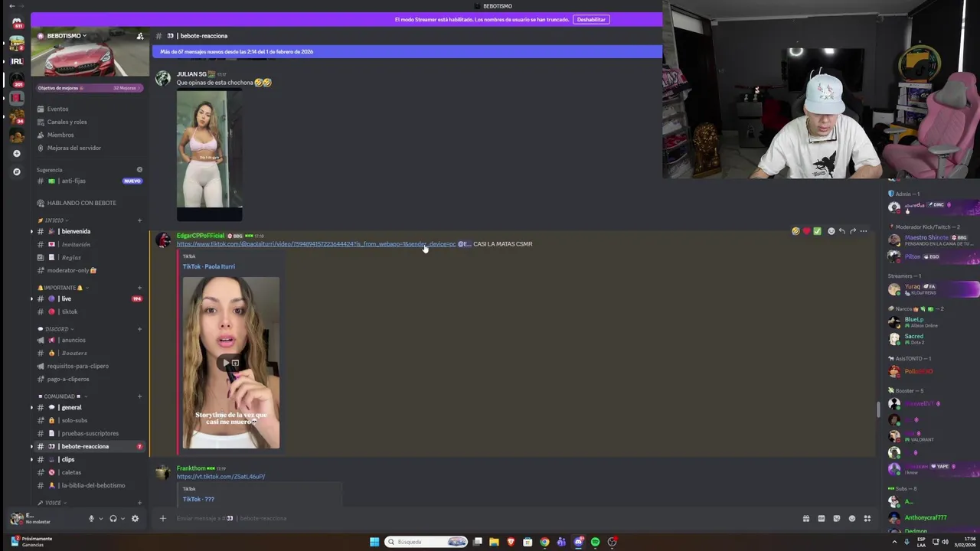980x551 pixels.
Task: Open microphone input options arrow
Action: [x=100, y=518]
